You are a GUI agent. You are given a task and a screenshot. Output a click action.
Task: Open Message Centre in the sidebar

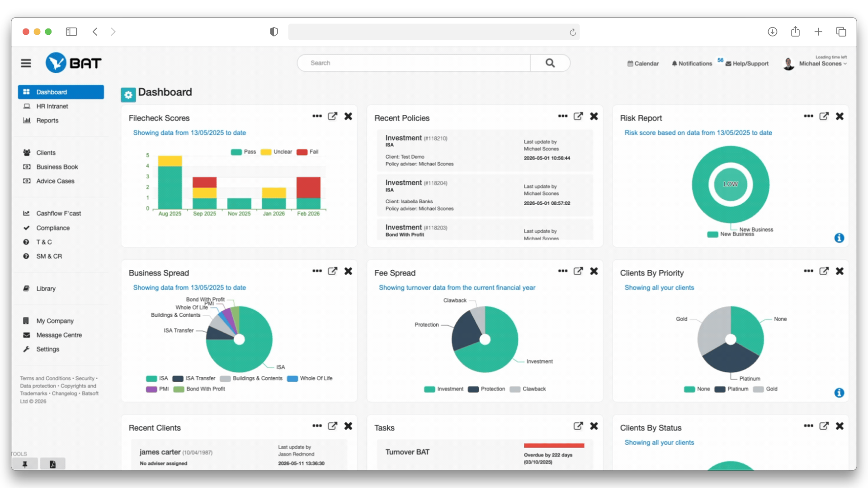(59, 335)
